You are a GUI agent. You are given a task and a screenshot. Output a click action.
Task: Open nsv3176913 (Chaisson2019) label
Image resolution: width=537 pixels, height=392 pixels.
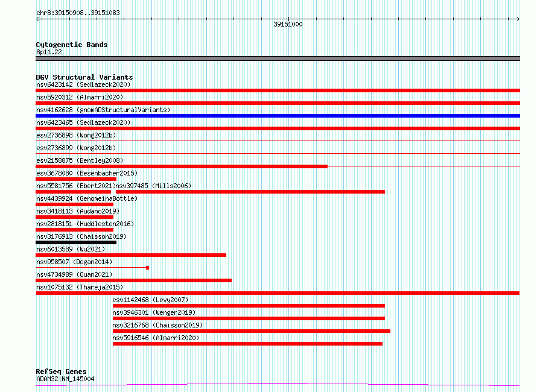coord(81,236)
